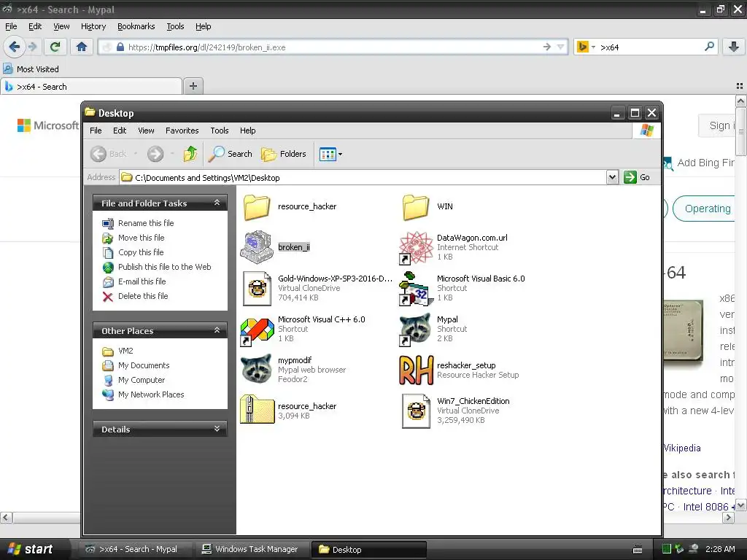Select the DataWagon.com.url internet shortcut icon
The image size is (747, 560).
coord(416,248)
